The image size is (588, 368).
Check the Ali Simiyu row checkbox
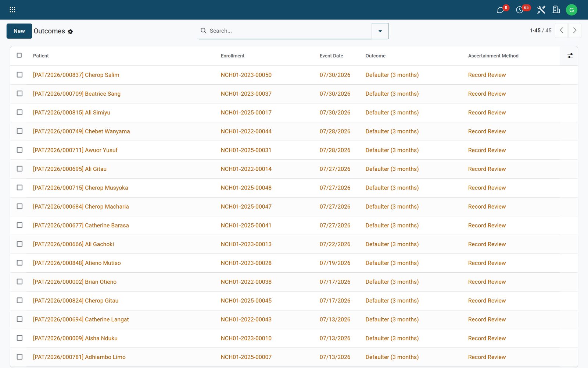pyautogui.click(x=19, y=112)
